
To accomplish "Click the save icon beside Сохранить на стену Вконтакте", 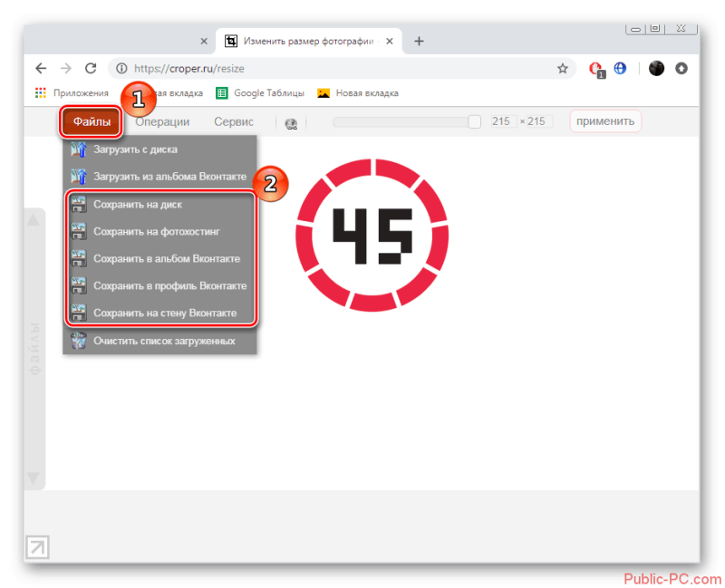I will [79, 313].
